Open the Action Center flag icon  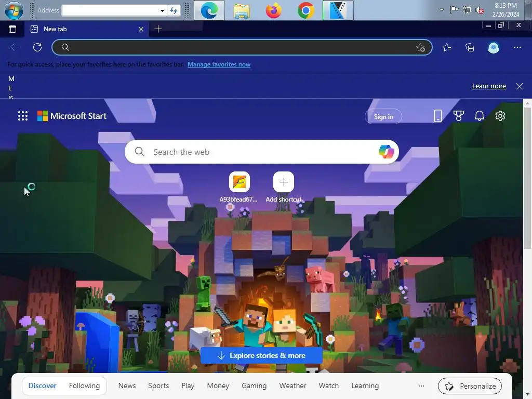click(x=454, y=10)
